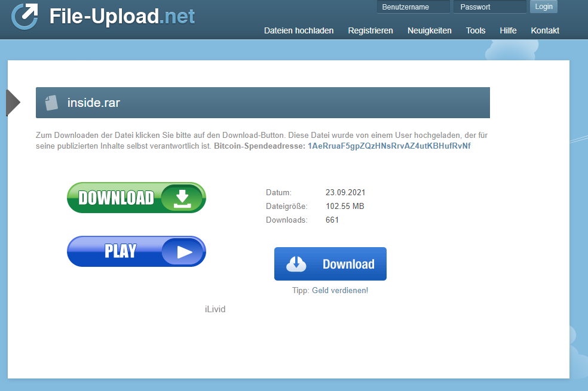Click the Bitcoin address 1AeRruaF5gpZQzHNsRrvAZ4utKBHufRvNf link

tap(389, 146)
